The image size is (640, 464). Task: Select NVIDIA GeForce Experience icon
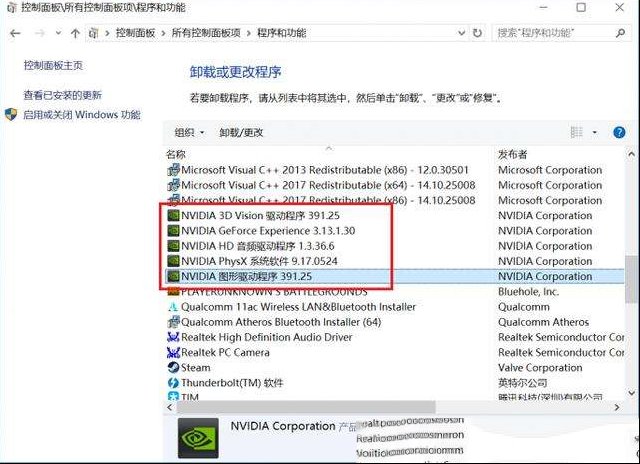click(173, 231)
